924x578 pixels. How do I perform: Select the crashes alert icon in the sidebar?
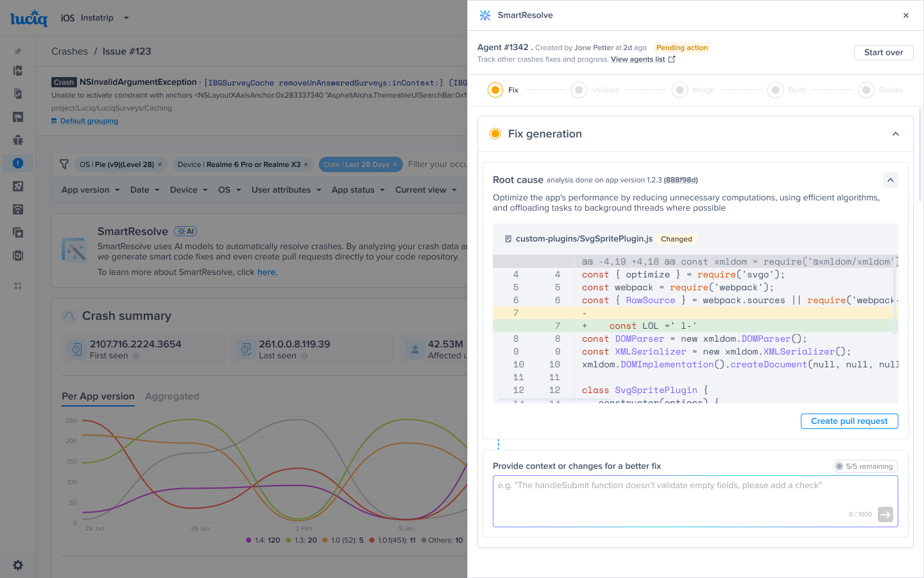click(18, 163)
